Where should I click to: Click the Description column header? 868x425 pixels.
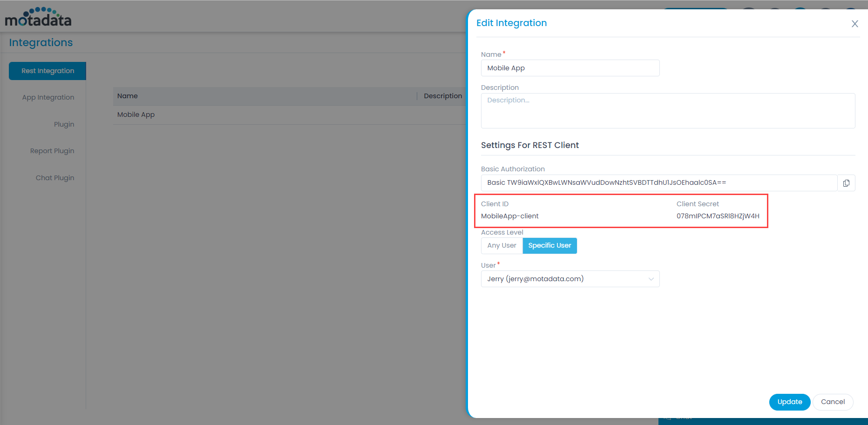(442, 96)
